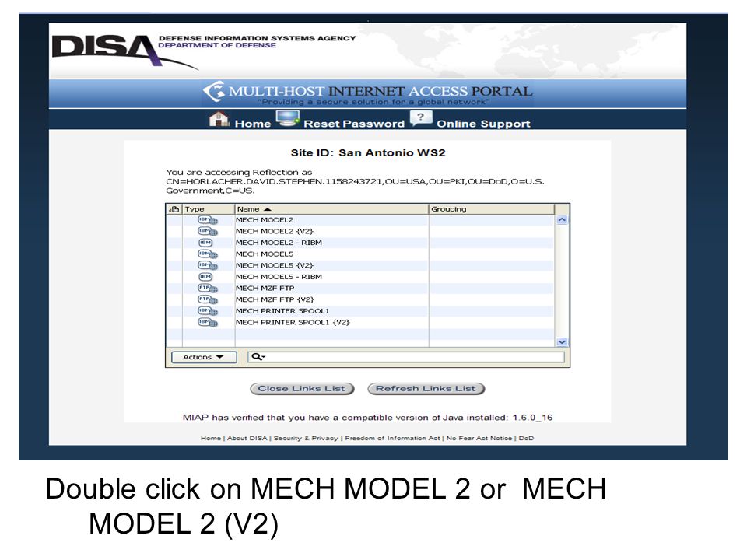Screen dimensions: 747x560
Task: Click the column icon left of Type header
Action: pos(174,209)
